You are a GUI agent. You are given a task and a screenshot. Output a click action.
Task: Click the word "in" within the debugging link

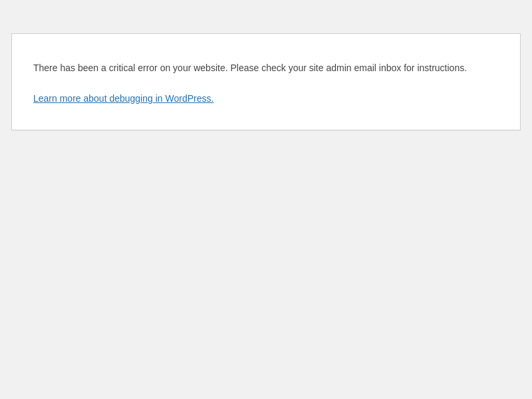pyautogui.click(x=159, y=98)
